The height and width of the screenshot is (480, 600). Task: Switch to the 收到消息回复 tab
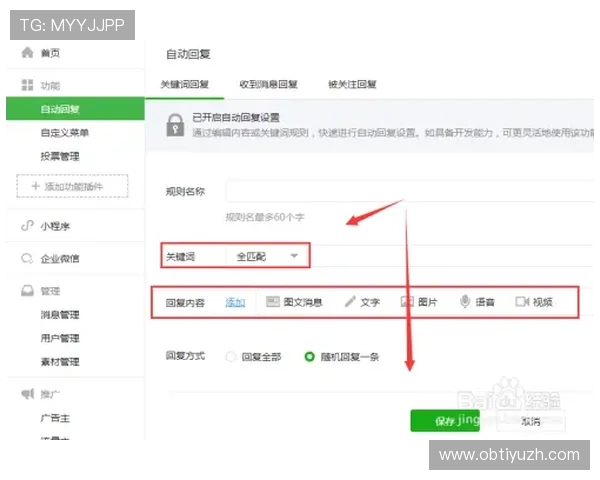269,84
